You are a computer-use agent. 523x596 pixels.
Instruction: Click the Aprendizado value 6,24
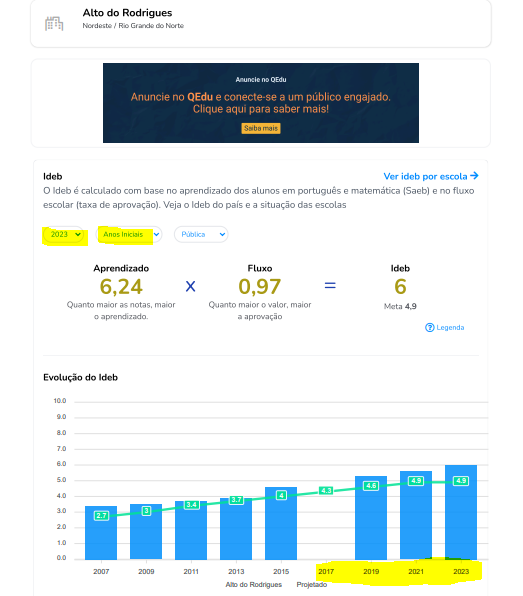point(121,287)
